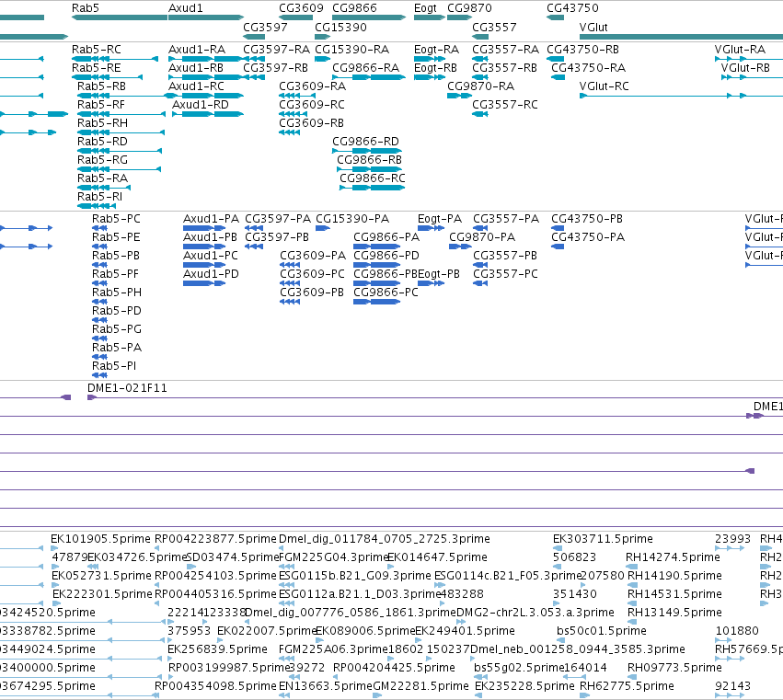Open the EK101905.5prime EST label

(x=100, y=539)
